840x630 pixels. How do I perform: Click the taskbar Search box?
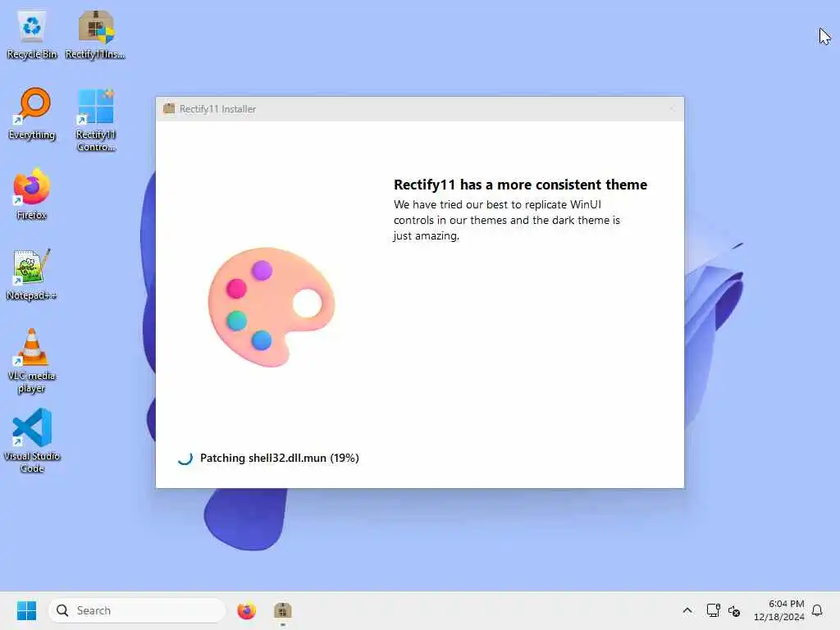click(x=137, y=610)
